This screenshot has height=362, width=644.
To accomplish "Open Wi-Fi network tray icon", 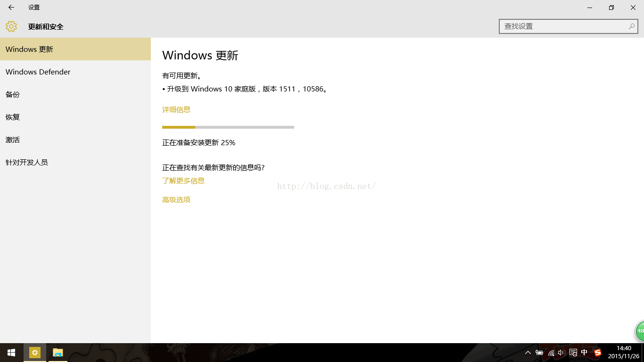I will point(551,353).
